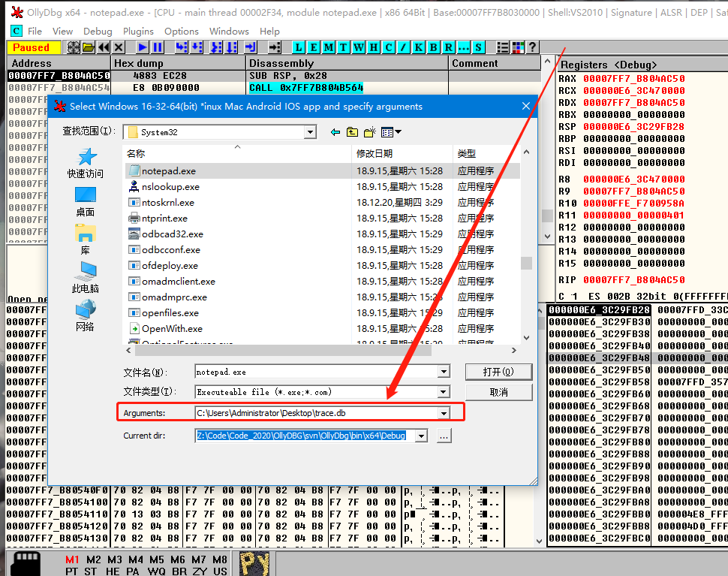Run the program with the play icon
The height and width of the screenshot is (576, 728).
click(143, 47)
